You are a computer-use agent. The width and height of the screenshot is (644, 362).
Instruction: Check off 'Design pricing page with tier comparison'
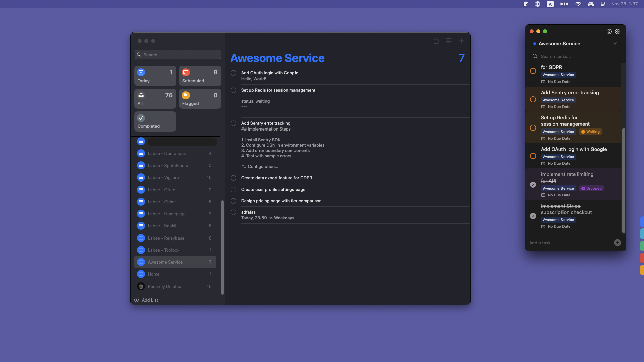tap(233, 201)
